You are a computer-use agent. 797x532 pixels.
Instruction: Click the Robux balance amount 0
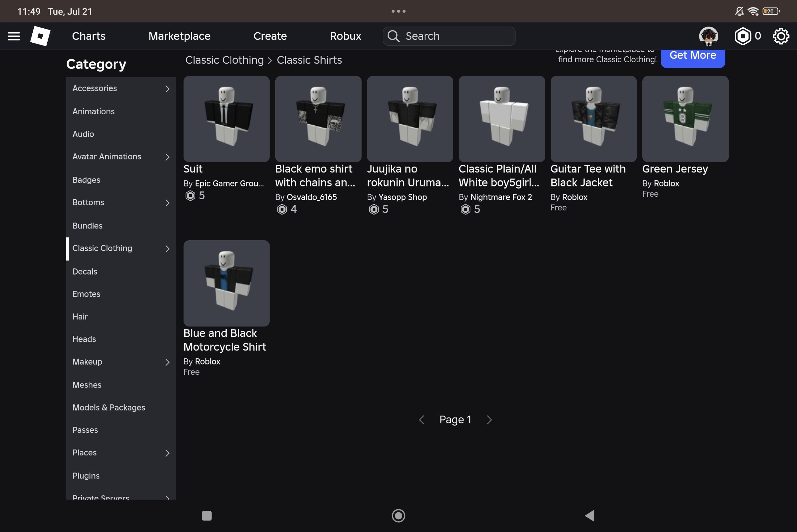coord(758,36)
